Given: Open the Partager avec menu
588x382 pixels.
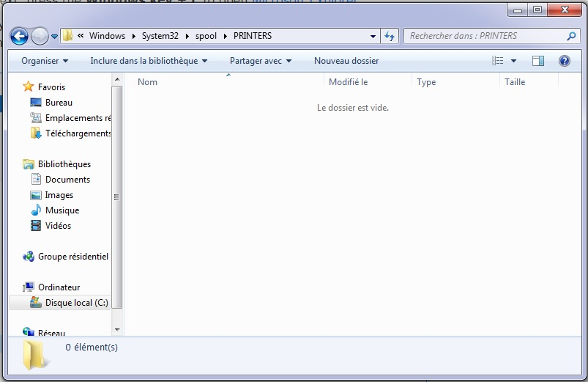Looking at the screenshot, I should 261,61.
